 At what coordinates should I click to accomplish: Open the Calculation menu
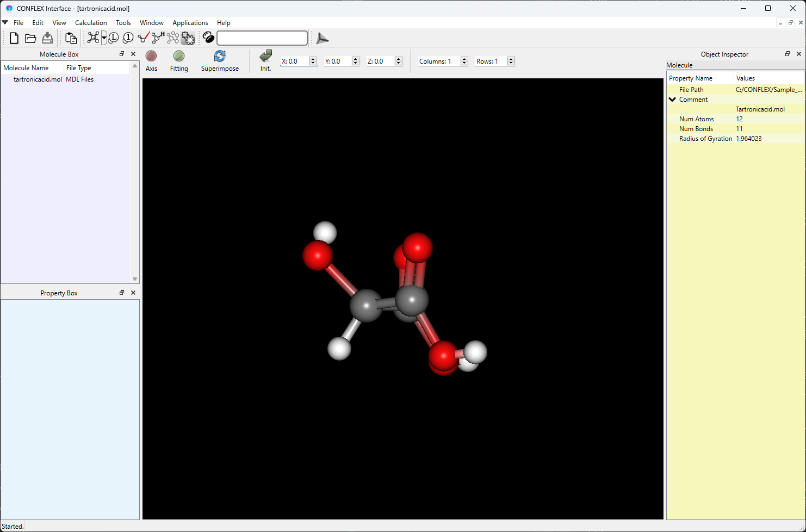90,22
